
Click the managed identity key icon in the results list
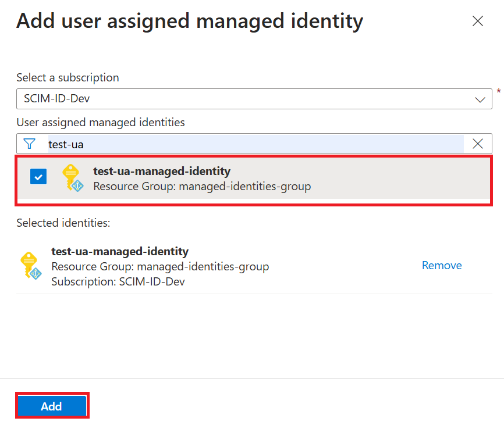coord(72,176)
